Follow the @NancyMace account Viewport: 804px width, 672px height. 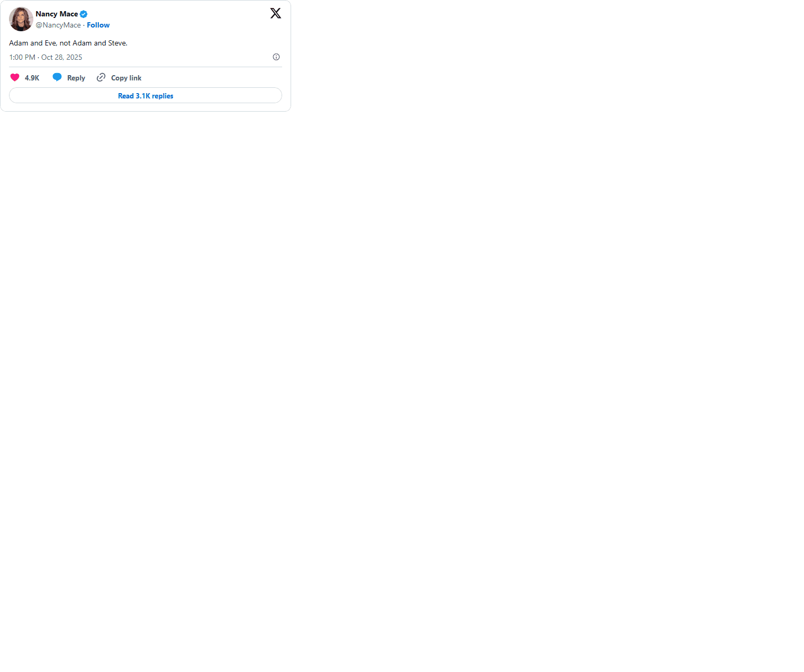tap(98, 25)
